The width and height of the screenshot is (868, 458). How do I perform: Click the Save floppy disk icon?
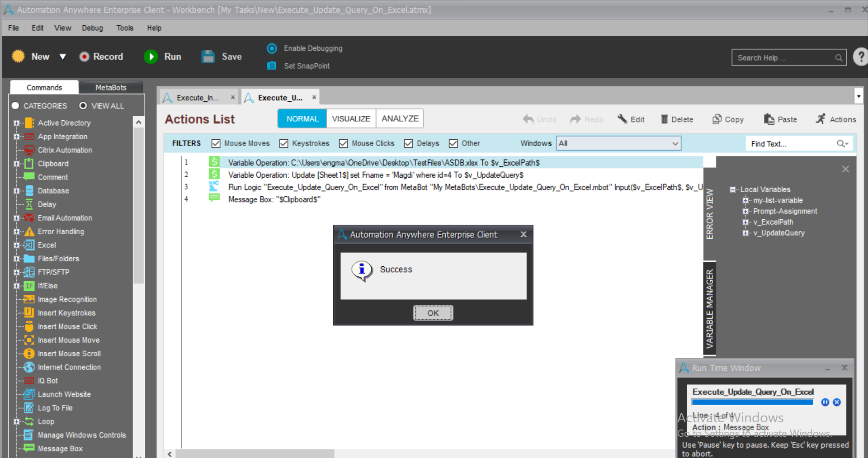(x=208, y=57)
